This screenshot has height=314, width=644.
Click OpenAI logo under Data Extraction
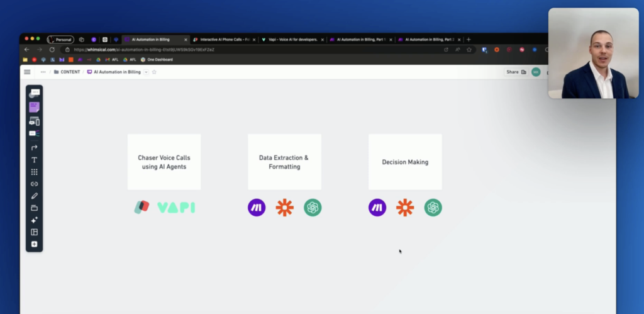[x=313, y=208]
